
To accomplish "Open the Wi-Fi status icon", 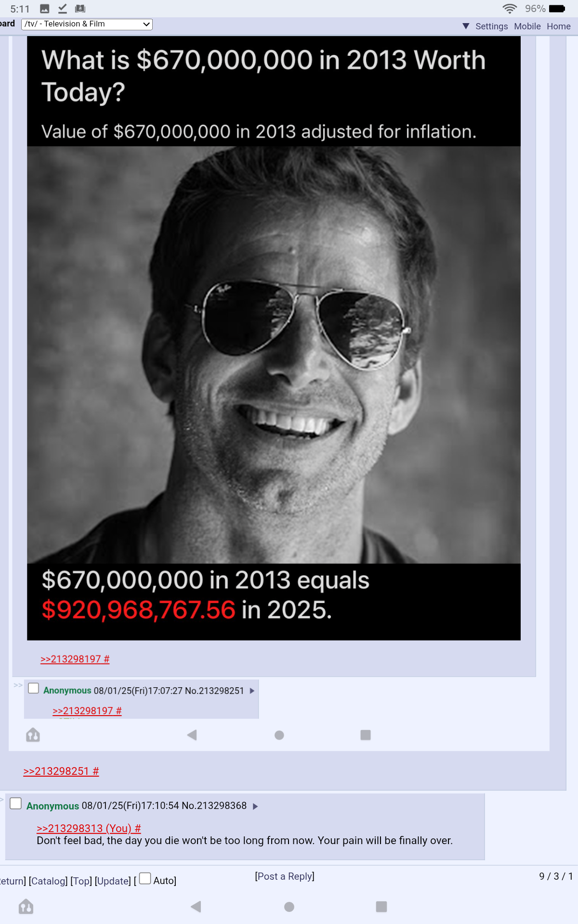I will coord(510,9).
